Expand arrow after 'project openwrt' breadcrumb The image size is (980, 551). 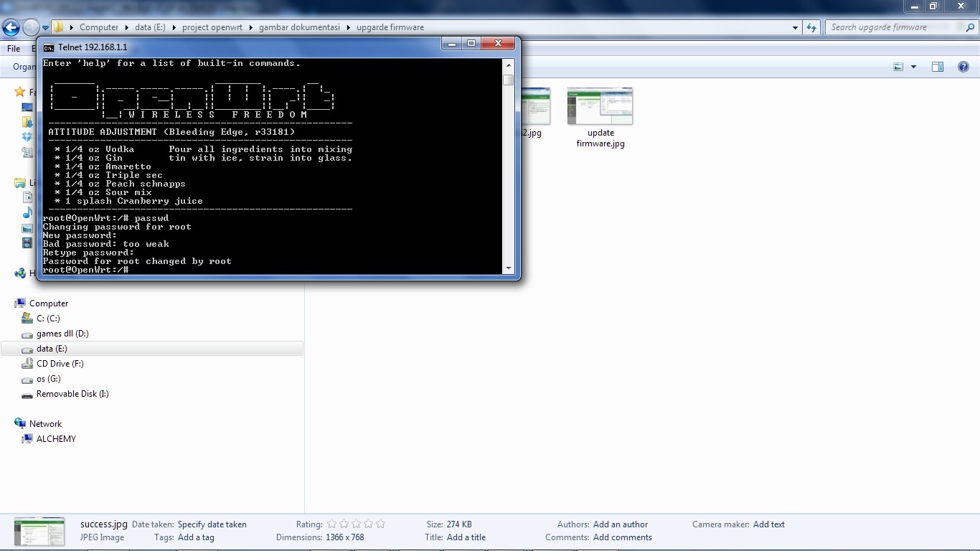click(251, 27)
